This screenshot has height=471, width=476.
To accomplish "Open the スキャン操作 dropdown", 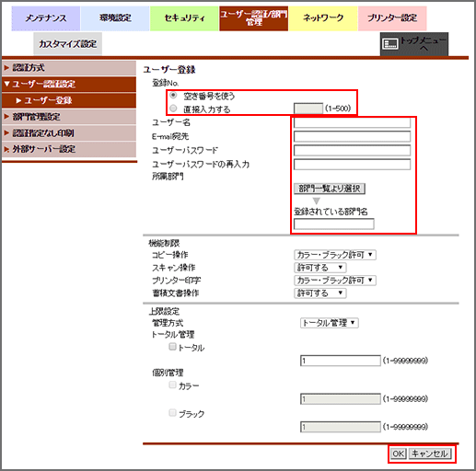I will [x=320, y=268].
